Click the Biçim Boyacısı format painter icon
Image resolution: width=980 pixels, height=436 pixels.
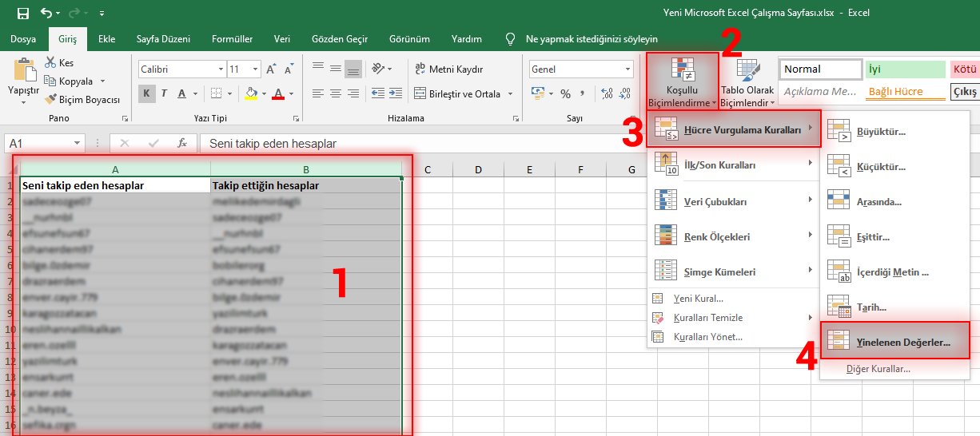[x=51, y=100]
